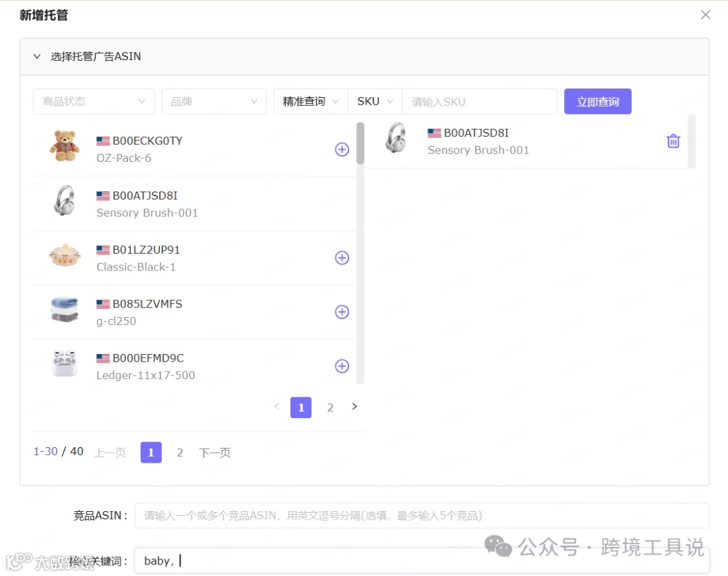
Task: Close the 新增托管 dialog
Action: tap(705, 15)
